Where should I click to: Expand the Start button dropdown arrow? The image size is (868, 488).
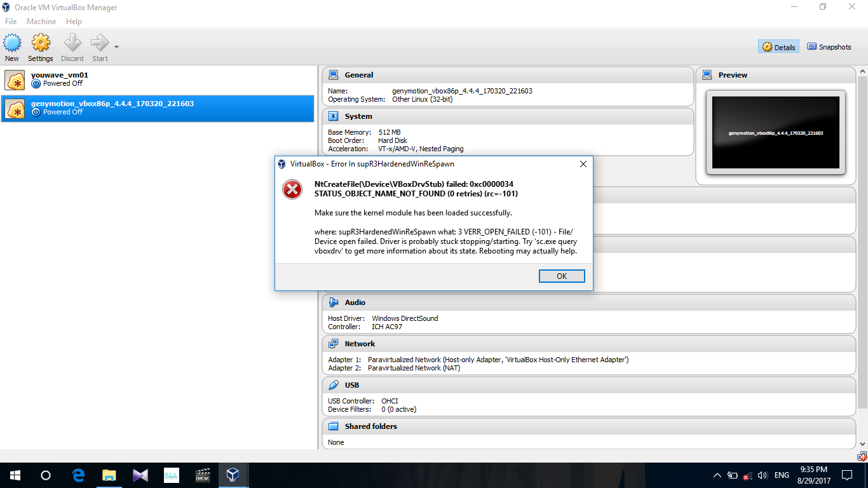point(116,47)
